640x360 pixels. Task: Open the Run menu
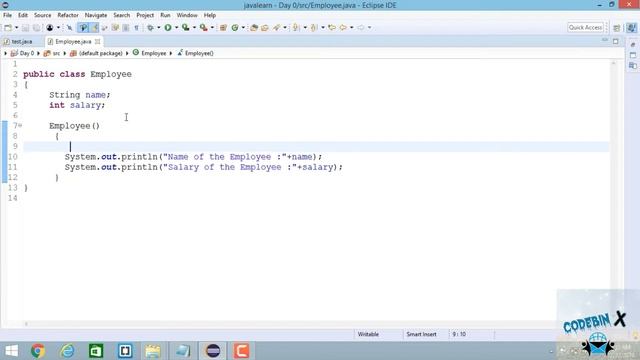pos(165,15)
